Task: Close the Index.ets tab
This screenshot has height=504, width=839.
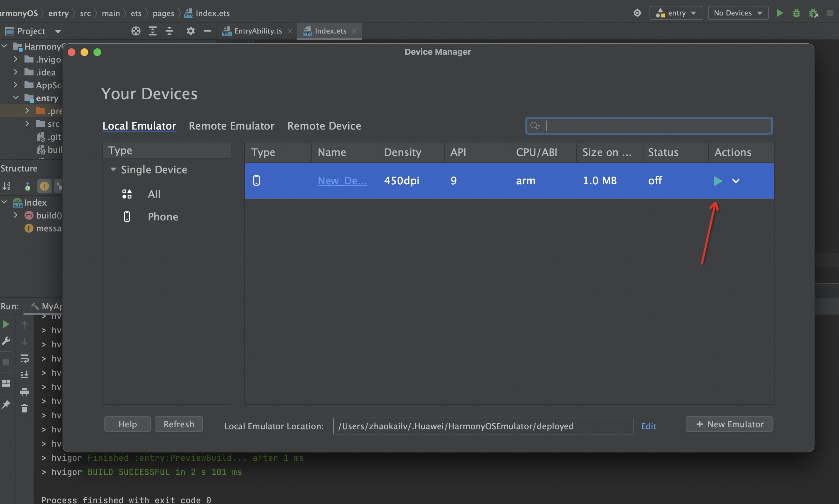Action: point(354,31)
